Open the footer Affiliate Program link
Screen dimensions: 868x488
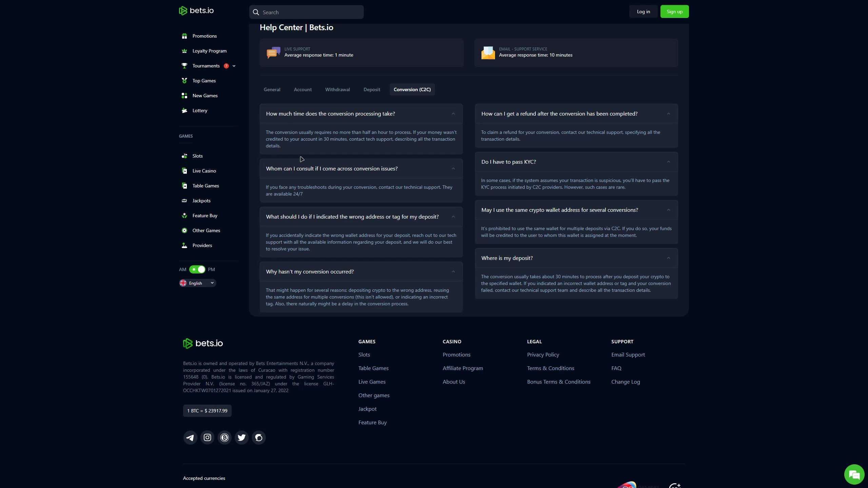pos(463,368)
